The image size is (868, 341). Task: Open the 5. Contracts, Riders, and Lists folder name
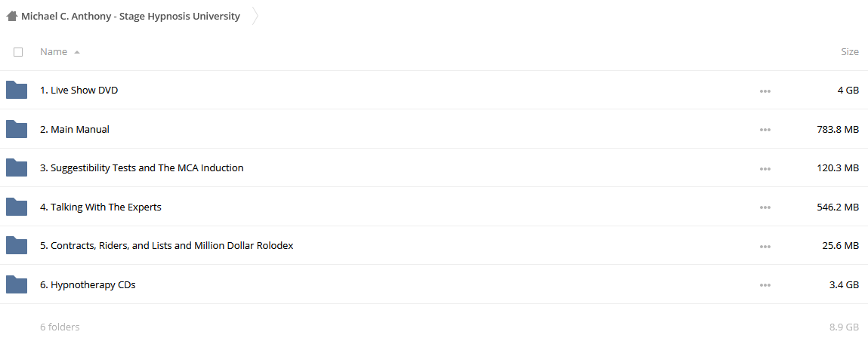(167, 246)
